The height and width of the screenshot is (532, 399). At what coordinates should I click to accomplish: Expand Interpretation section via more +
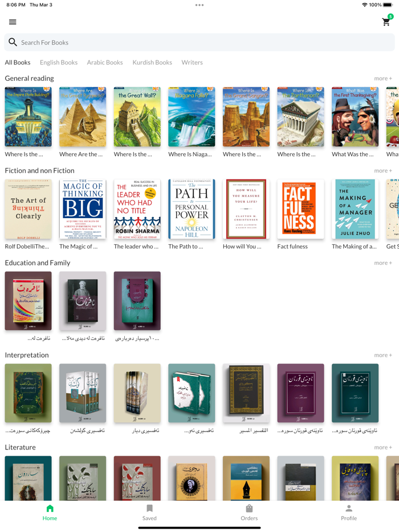click(383, 355)
